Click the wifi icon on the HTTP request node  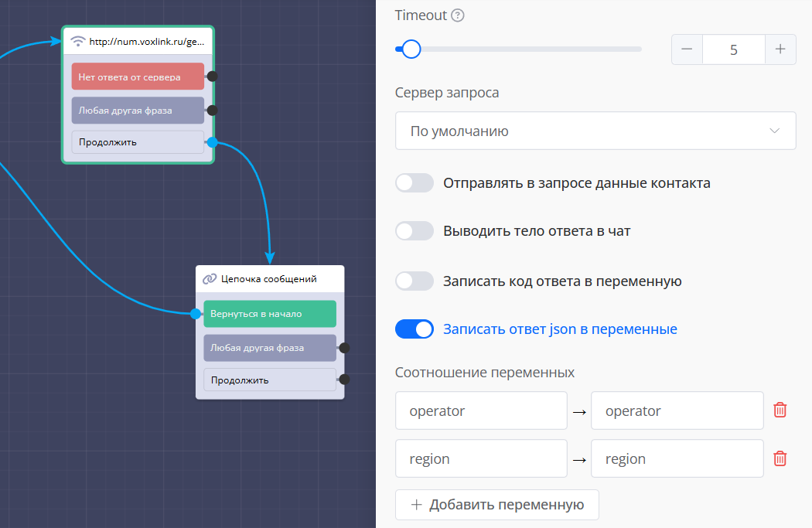click(77, 42)
